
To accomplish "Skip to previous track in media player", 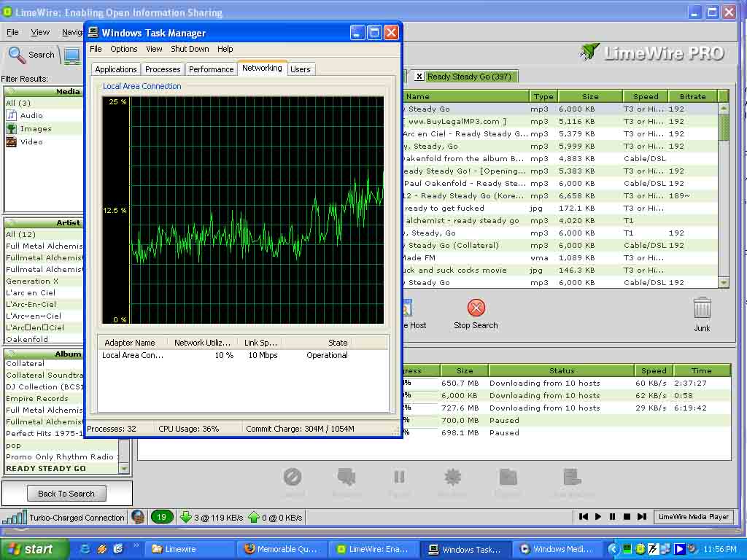I will point(583,517).
